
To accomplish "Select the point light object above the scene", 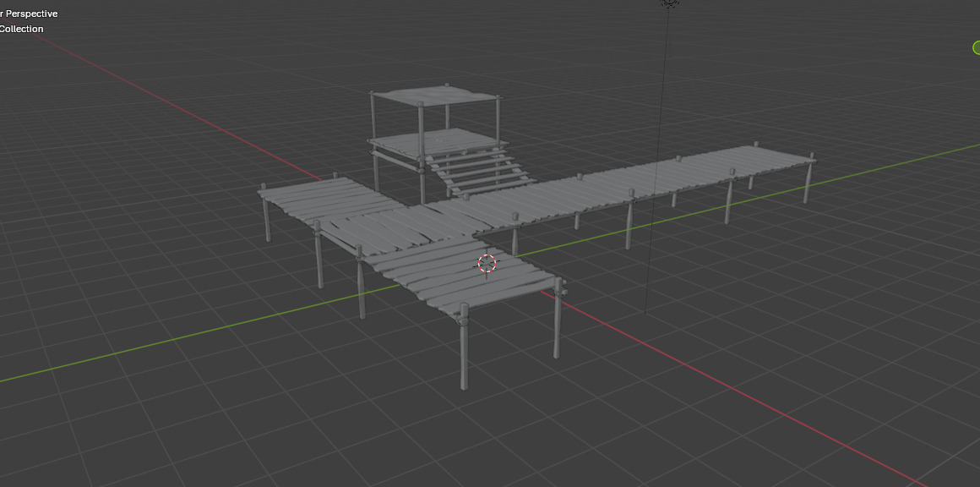I will 669,3.
